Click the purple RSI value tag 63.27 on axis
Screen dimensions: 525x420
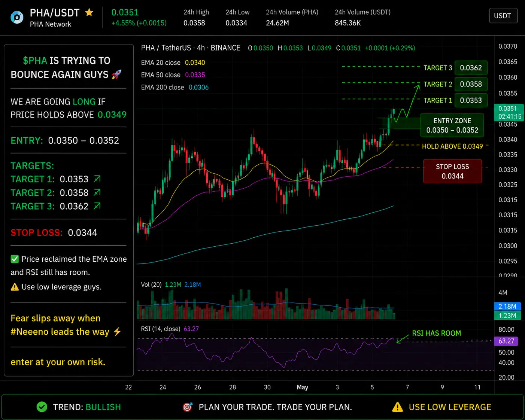(x=506, y=341)
